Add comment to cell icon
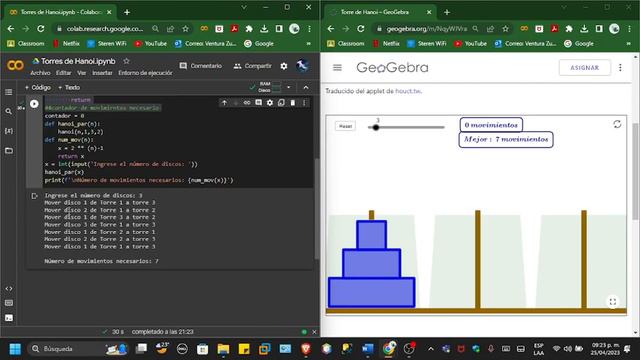Image resolution: width=640 pixels, height=360 pixels. (x=258, y=103)
